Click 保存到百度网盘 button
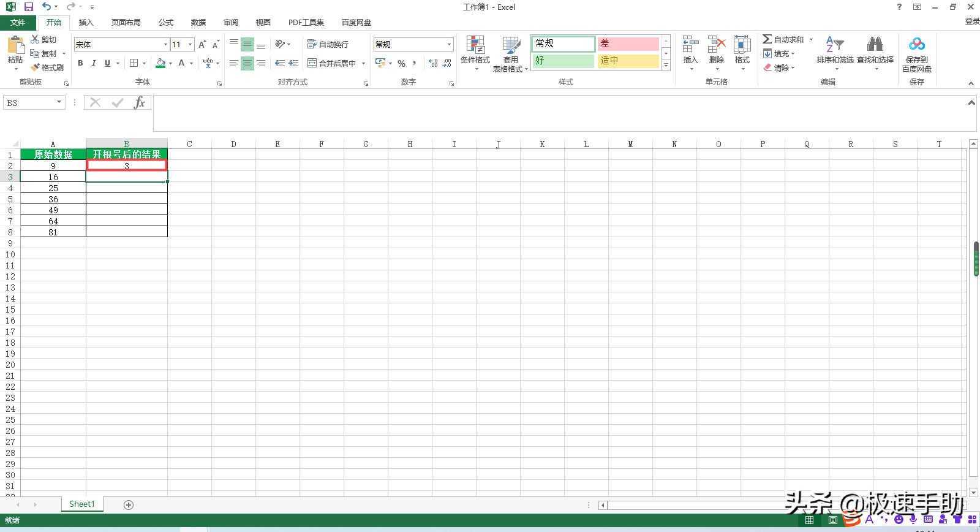Viewport: 980px width, 532px height. tap(917, 54)
